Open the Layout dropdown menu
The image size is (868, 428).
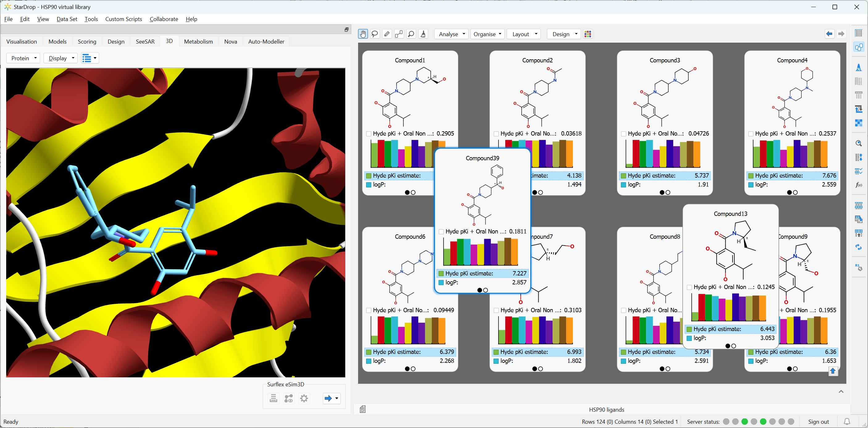pyautogui.click(x=523, y=34)
